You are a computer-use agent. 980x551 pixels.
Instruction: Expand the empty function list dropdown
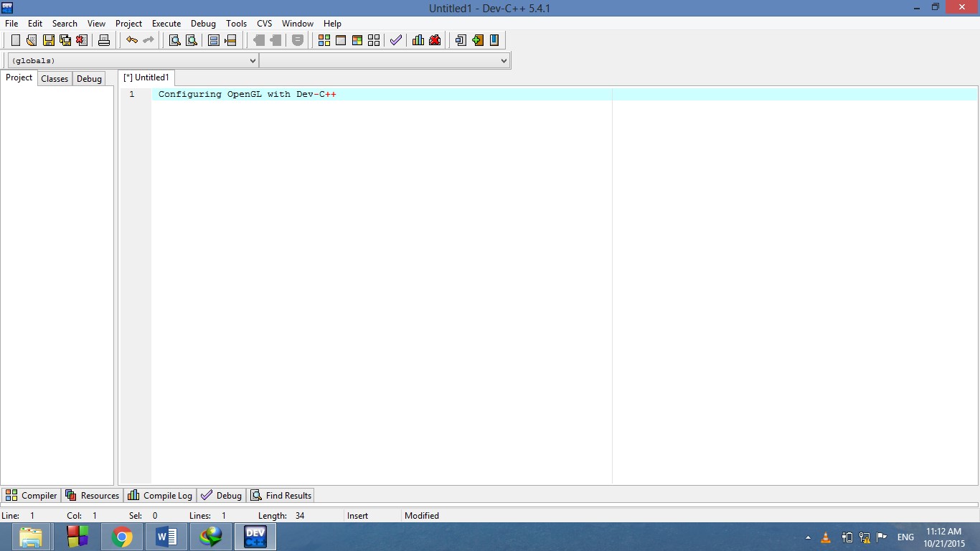pos(385,61)
